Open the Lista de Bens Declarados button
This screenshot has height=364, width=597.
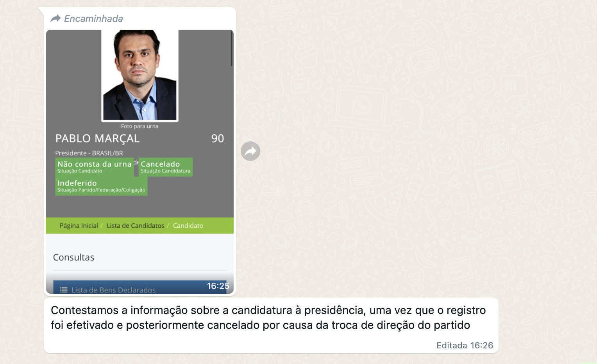coord(140,287)
